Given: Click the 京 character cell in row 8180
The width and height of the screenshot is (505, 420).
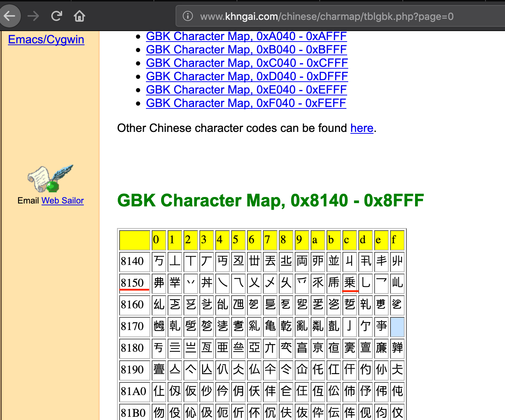Looking at the screenshot, I should coord(318,348).
